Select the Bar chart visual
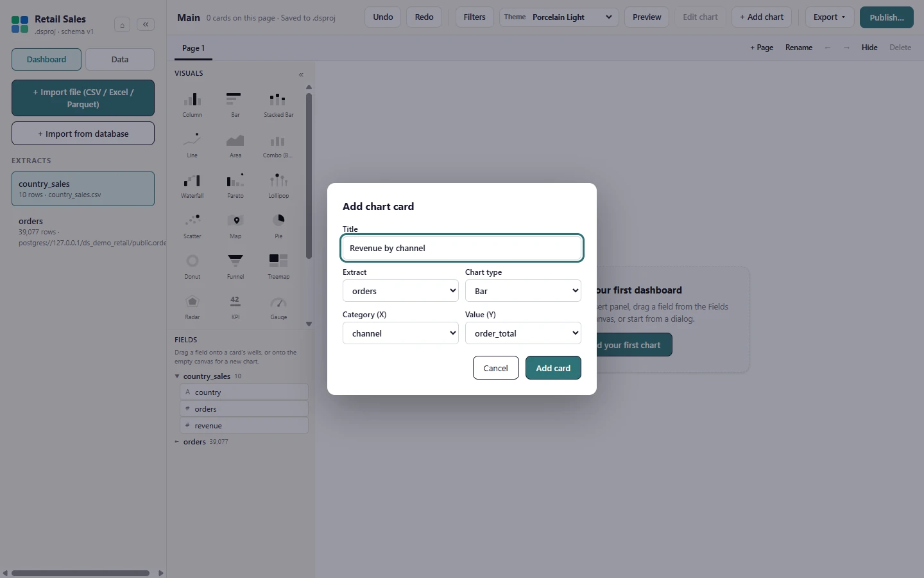 click(235, 105)
